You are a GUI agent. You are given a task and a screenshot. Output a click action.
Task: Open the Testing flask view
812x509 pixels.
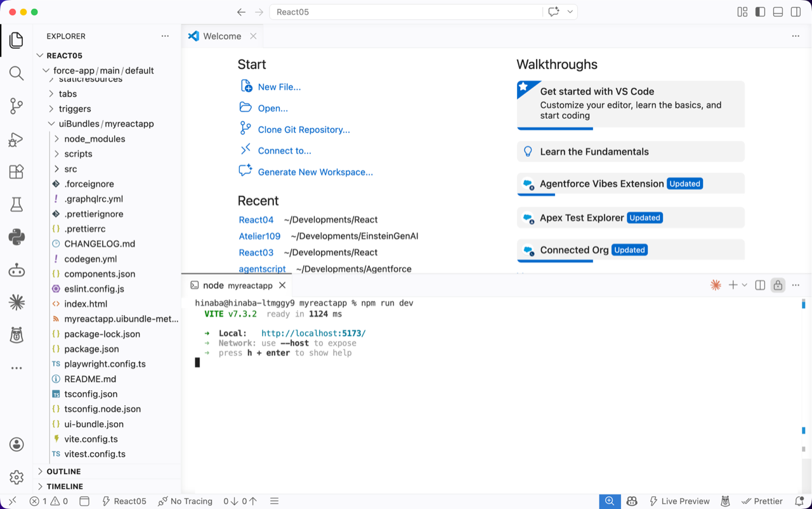tap(16, 204)
